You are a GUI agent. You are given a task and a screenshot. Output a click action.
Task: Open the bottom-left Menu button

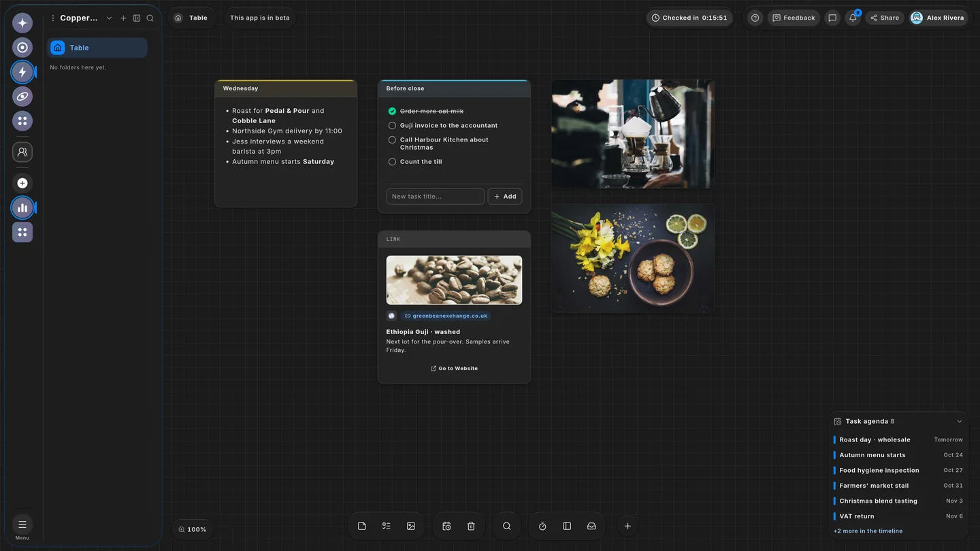[x=22, y=527]
